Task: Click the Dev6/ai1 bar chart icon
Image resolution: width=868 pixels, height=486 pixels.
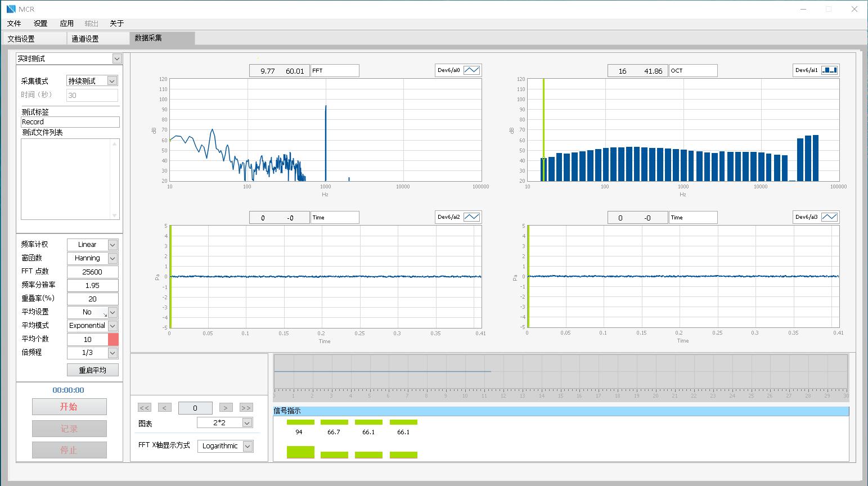Action: (829, 70)
